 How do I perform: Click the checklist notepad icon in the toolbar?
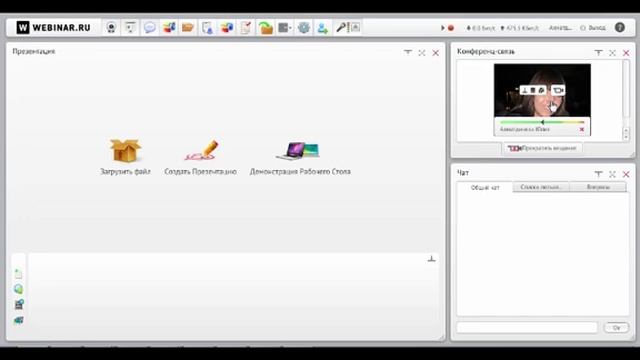[246, 28]
